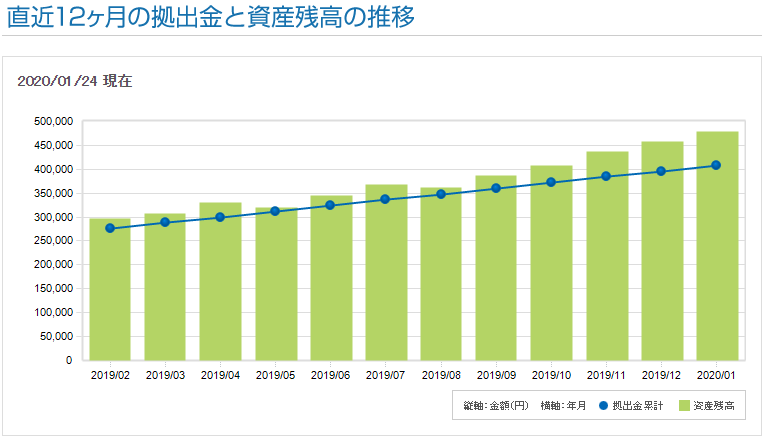Click the 2019/04 x-axis label
The height and width of the screenshot is (438, 764).
[220, 375]
